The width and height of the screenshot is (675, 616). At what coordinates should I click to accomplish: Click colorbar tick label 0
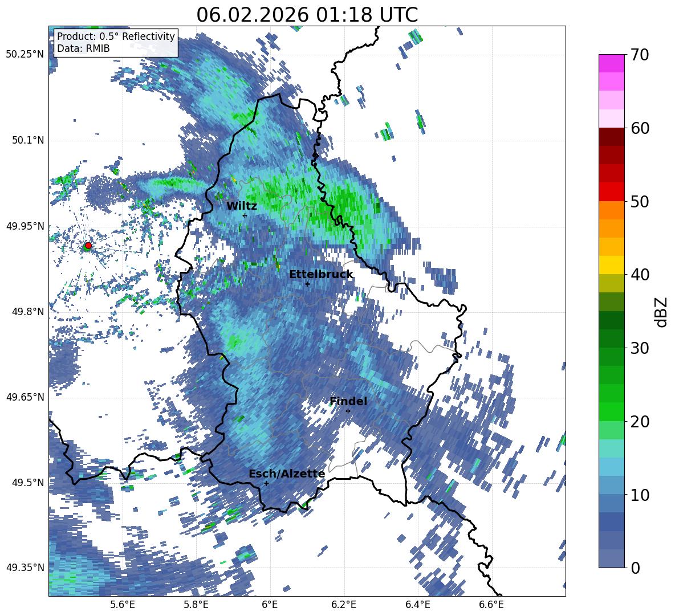pyautogui.click(x=635, y=568)
